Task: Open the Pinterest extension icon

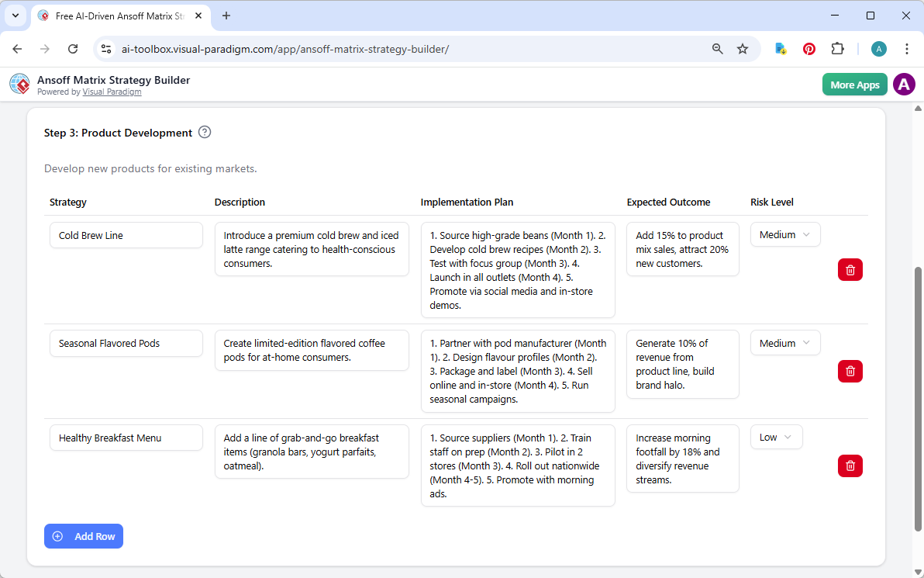Action: (808, 48)
